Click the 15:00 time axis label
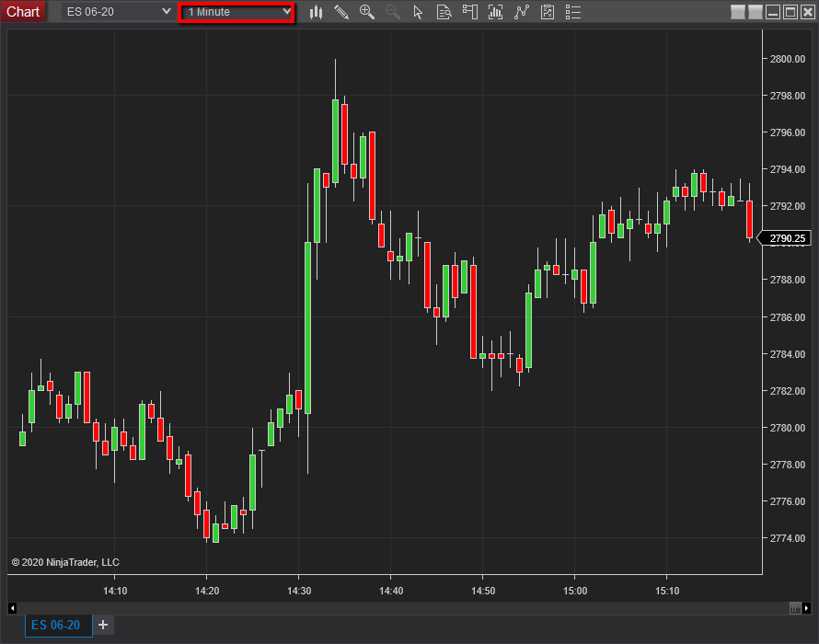This screenshot has height=644, width=819. pos(575,591)
